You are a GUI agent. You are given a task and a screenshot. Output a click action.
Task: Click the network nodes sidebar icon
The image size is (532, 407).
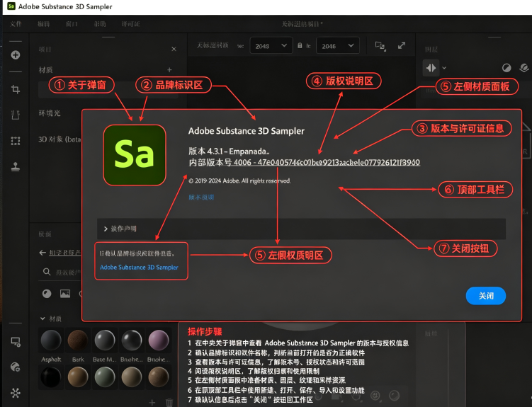[x=16, y=393]
